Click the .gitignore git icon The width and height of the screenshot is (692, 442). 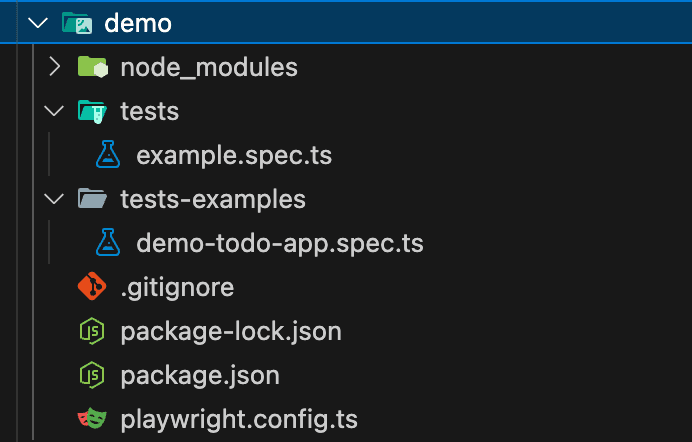[x=92, y=287]
